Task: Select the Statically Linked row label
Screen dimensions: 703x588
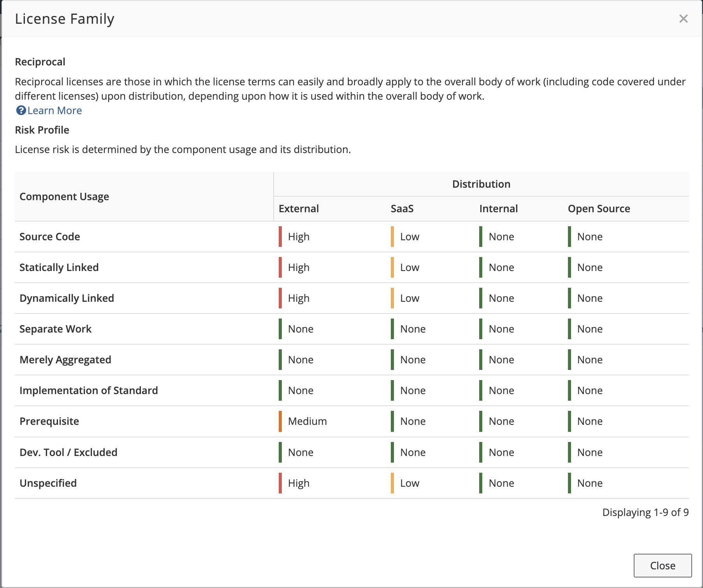Action: pos(59,268)
